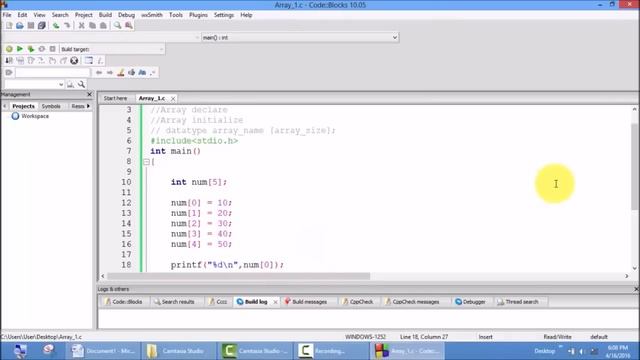Viewport: 640px width, 360px height.
Task: Click the magnifier icon beside small combo box
Action: coord(82,84)
